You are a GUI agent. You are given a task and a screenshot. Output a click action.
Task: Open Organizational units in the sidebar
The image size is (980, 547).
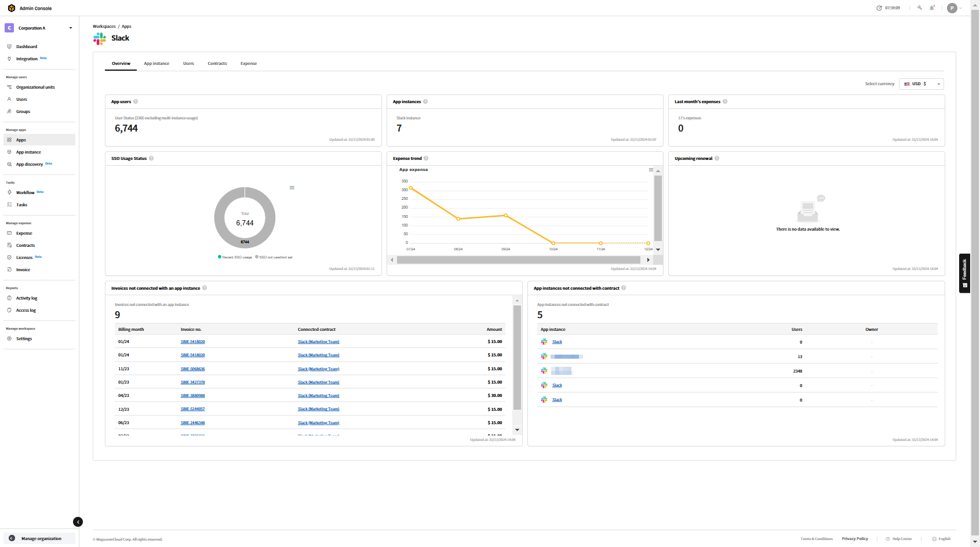pyautogui.click(x=35, y=87)
